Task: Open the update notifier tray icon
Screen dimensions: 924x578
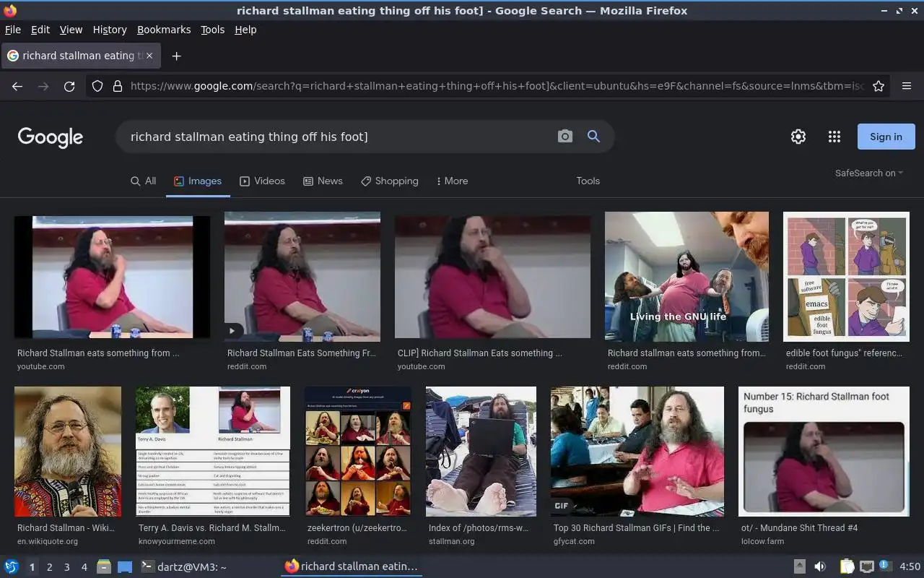Action: [x=885, y=566]
